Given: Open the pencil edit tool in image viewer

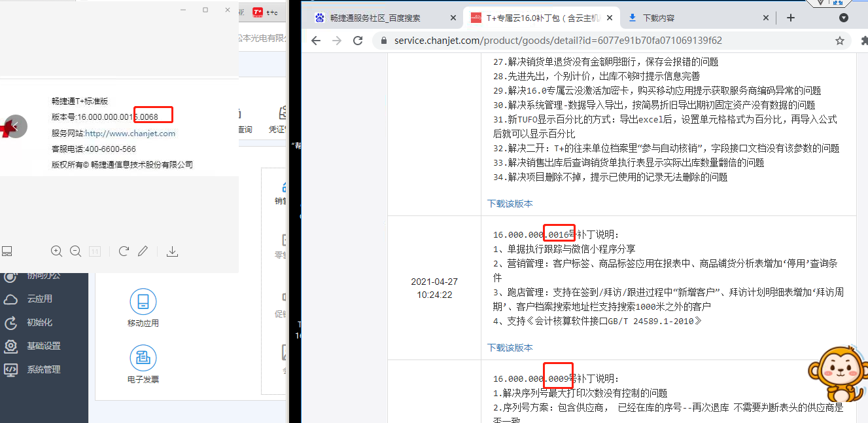Looking at the screenshot, I should point(143,251).
